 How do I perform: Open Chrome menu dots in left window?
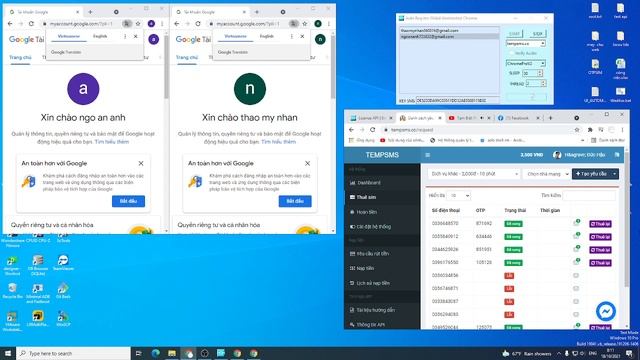[162, 24]
